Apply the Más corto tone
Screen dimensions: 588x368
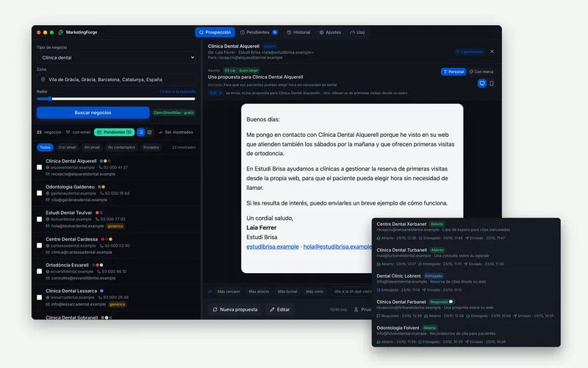pos(315,291)
